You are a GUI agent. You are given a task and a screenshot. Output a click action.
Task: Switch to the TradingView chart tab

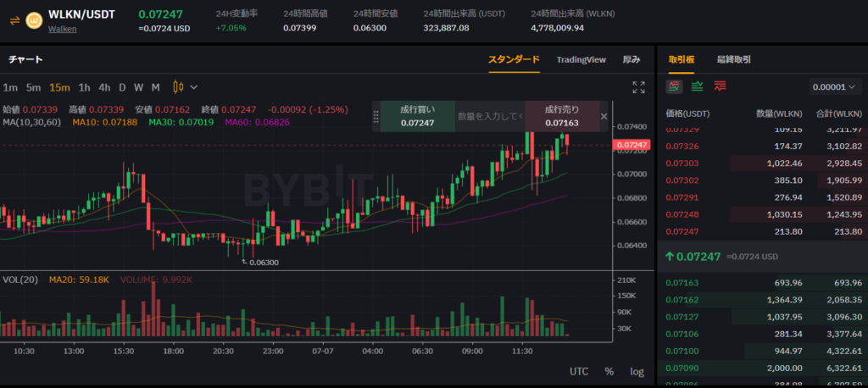point(581,59)
